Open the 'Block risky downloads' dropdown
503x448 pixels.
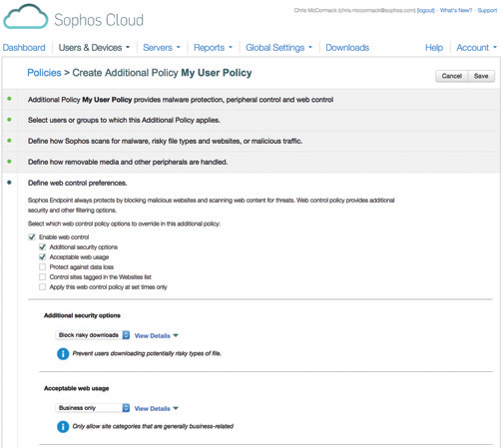[93, 335]
